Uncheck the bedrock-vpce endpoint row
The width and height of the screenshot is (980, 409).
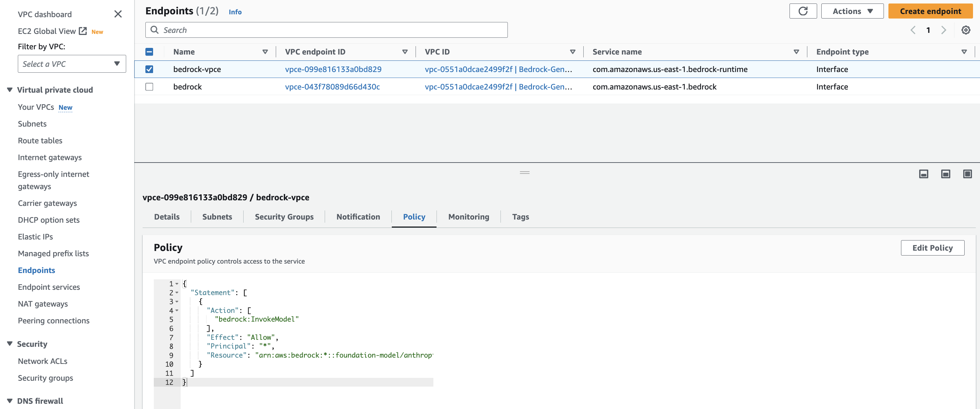tap(149, 69)
